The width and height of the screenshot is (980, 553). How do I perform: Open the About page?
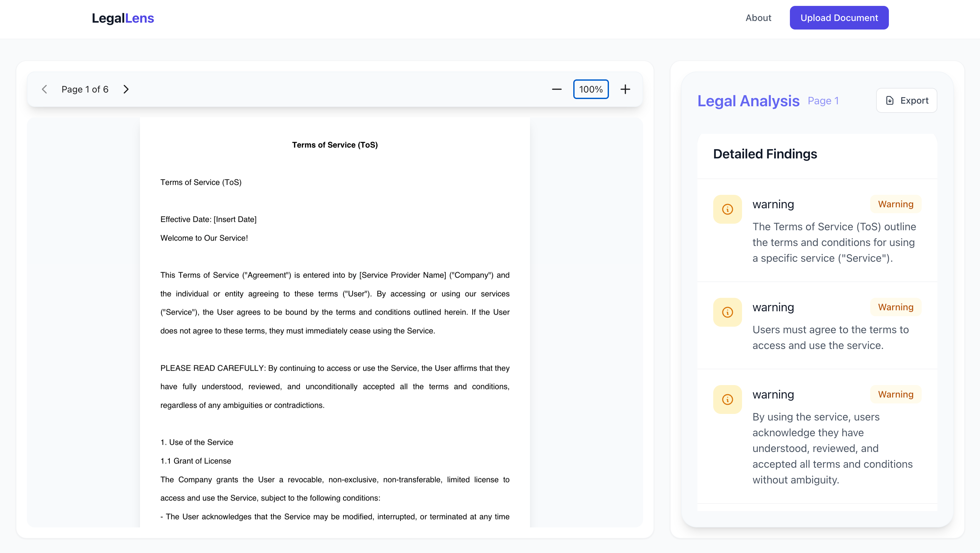(x=758, y=18)
